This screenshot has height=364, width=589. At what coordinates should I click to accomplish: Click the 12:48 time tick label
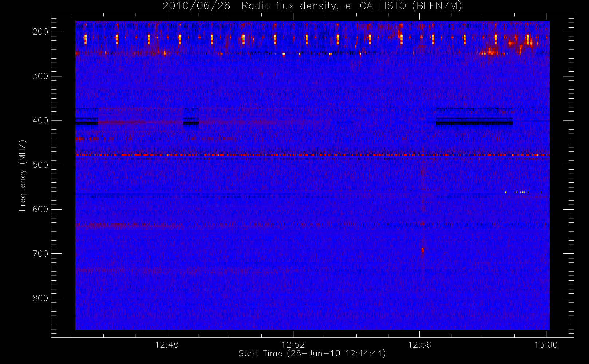(x=167, y=345)
